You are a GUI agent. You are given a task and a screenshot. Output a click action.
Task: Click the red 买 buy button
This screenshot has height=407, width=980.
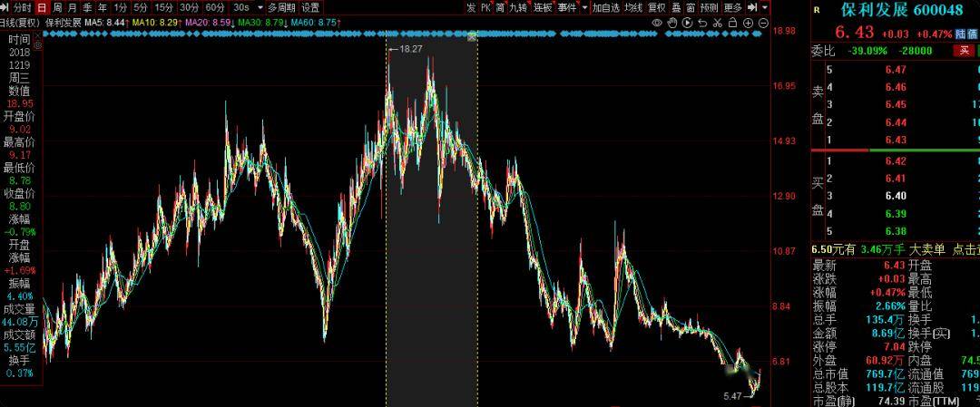pos(965,51)
